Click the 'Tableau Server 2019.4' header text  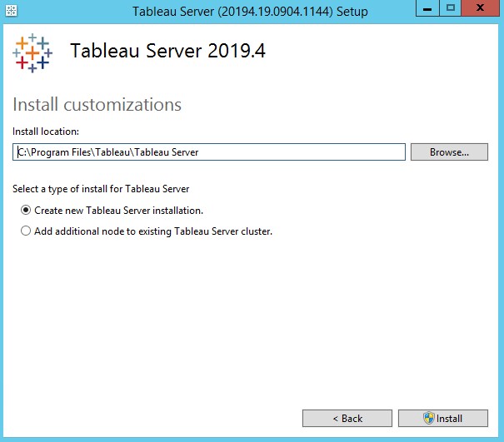coord(167,51)
